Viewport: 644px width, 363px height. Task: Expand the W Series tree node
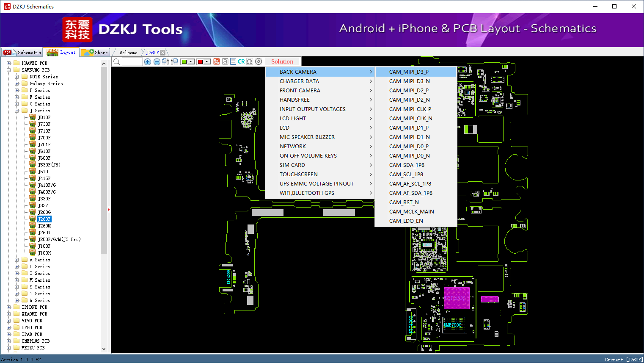coord(17,300)
